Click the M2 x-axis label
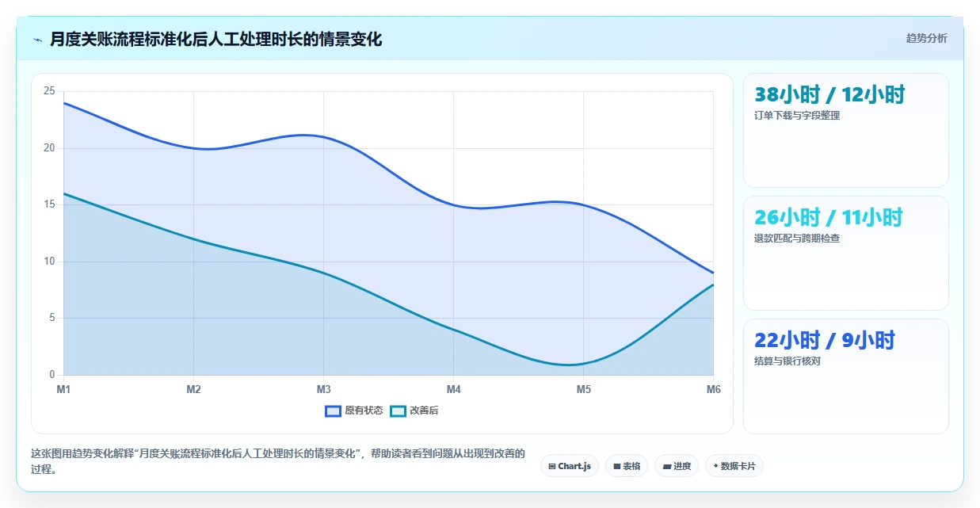 [193, 389]
